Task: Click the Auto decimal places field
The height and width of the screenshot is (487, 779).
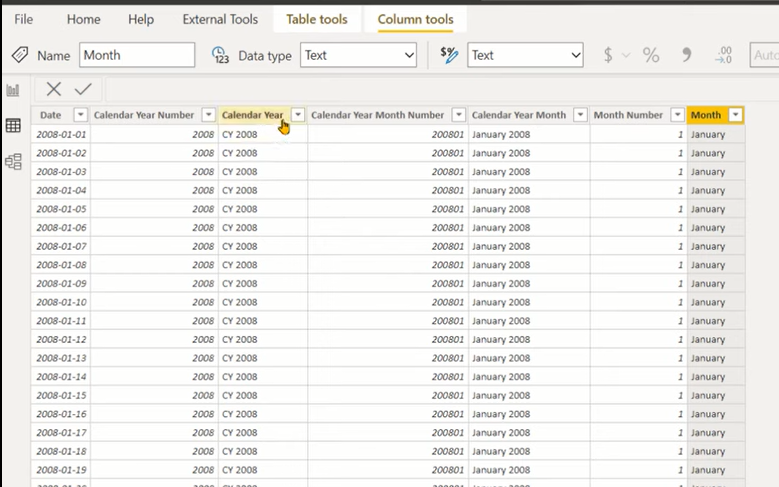Action: 764,55
